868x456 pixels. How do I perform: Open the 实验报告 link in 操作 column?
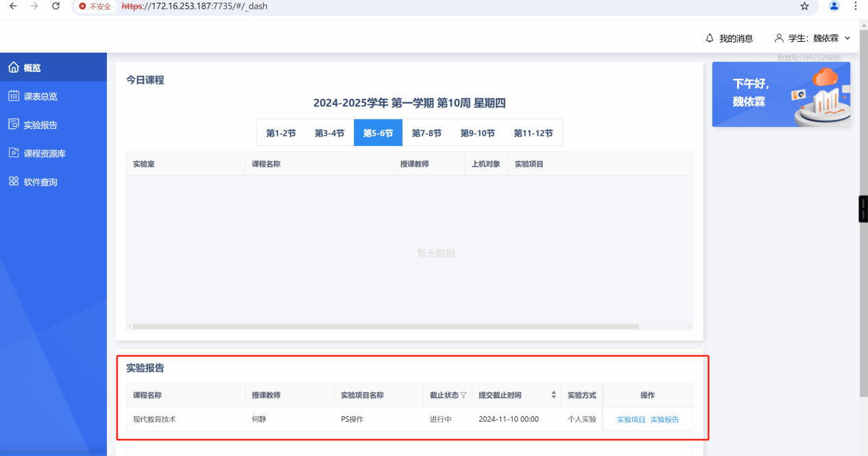664,419
